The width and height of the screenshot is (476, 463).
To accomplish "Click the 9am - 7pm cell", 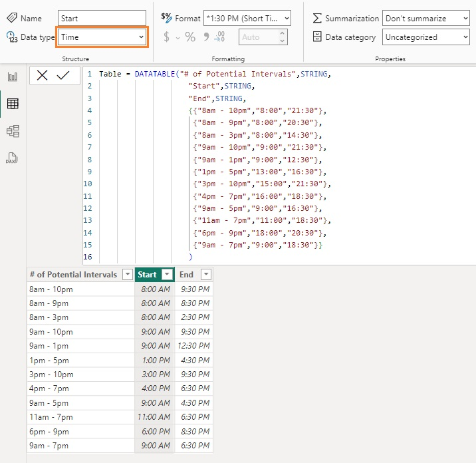I will (x=80, y=446).
